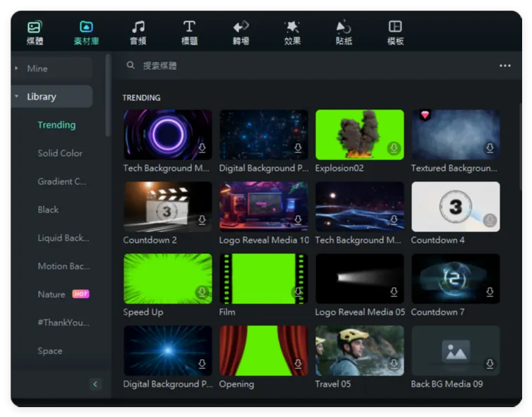Open the 貼紙 stickers icon
Screen dimensions: 532x417
[x=344, y=28]
